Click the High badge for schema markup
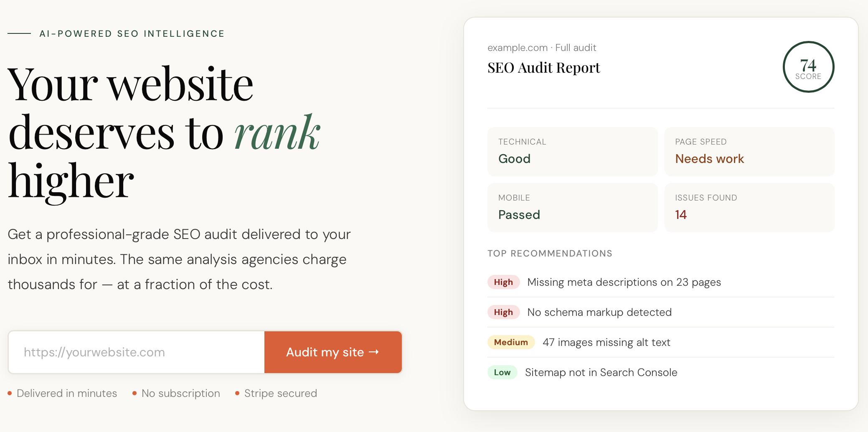Screen dimensions: 868x432 503,312
